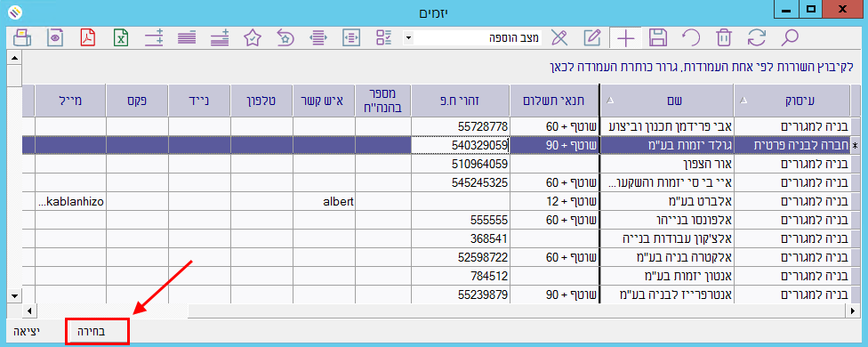Click the cell with value 545245325
The height and width of the screenshot is (347, 868).
(460, 182)
